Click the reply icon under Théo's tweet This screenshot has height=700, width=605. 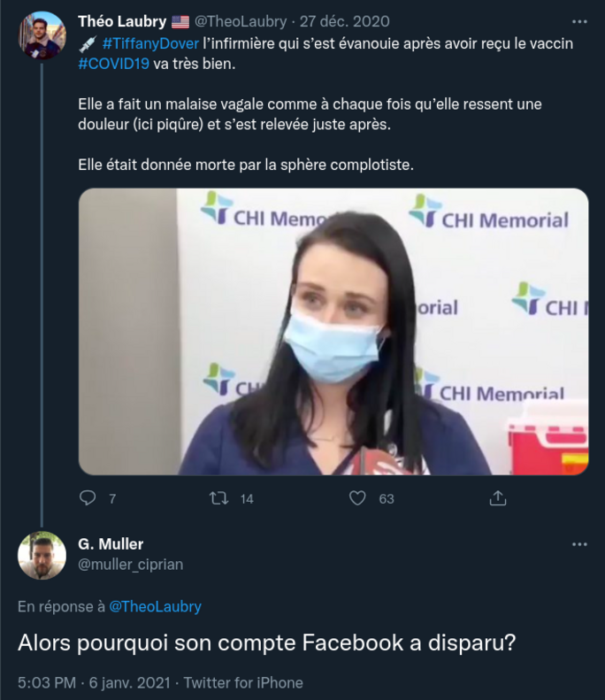tap(88, 498)
